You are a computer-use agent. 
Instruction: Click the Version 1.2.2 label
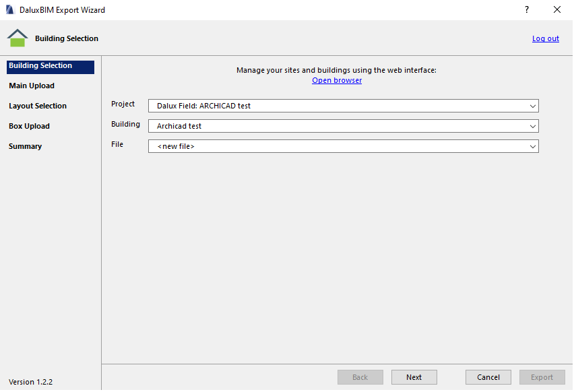click(x=30, y=382)
